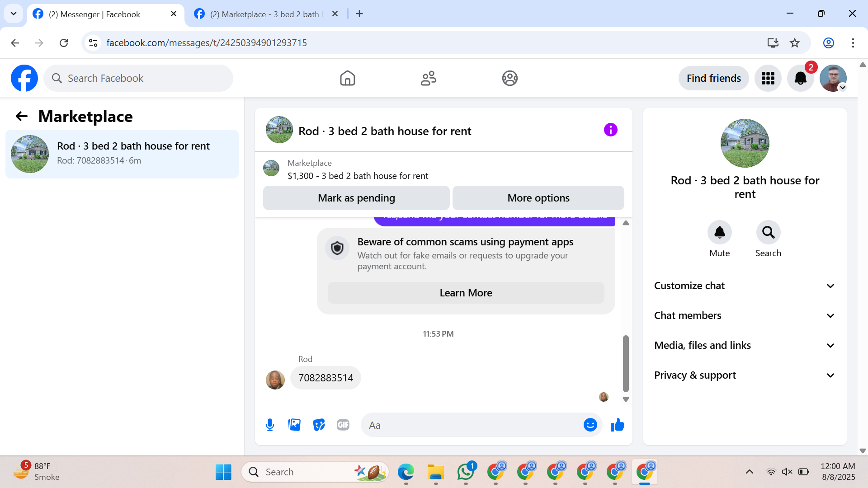Send a thumbs-up like
Viewport: 868px width, 488px height.
pos(617,425)
